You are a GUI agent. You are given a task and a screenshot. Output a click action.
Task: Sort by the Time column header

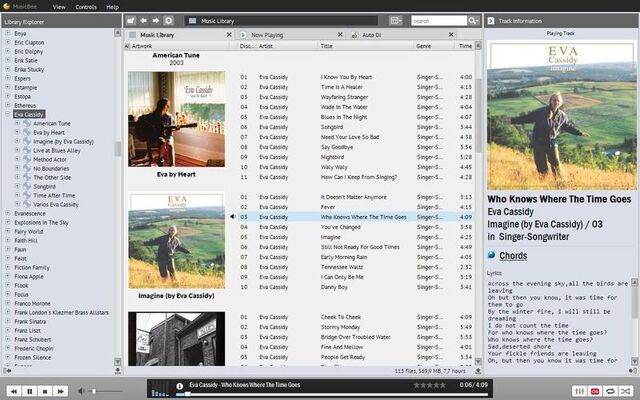coord(465,46)
